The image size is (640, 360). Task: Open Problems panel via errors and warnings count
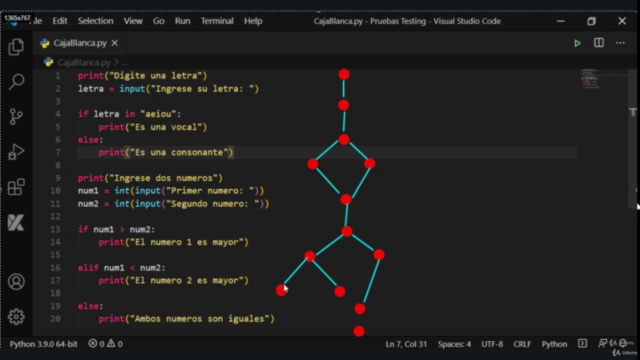click(x=105, y=344)
